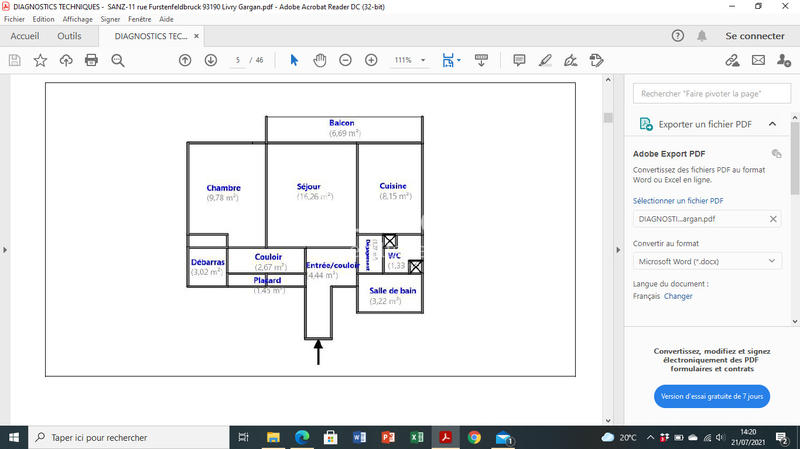Switch to the Outils tab
Screen dimensions: 800x449
click(x=69, y=36)
